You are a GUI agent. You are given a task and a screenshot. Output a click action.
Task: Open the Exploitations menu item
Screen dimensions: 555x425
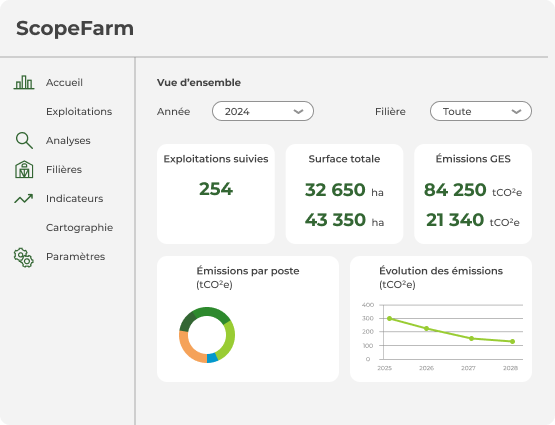pos(79,111)
